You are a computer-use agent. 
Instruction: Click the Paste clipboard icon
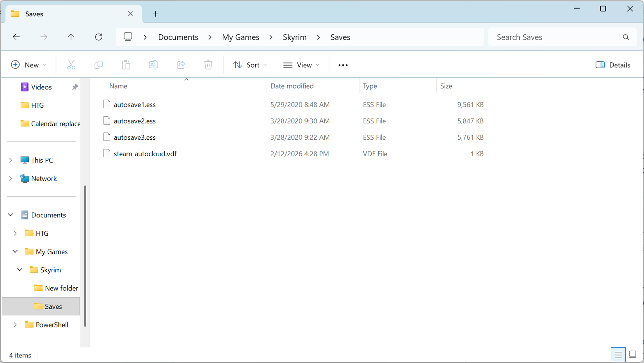coord(126,65)
